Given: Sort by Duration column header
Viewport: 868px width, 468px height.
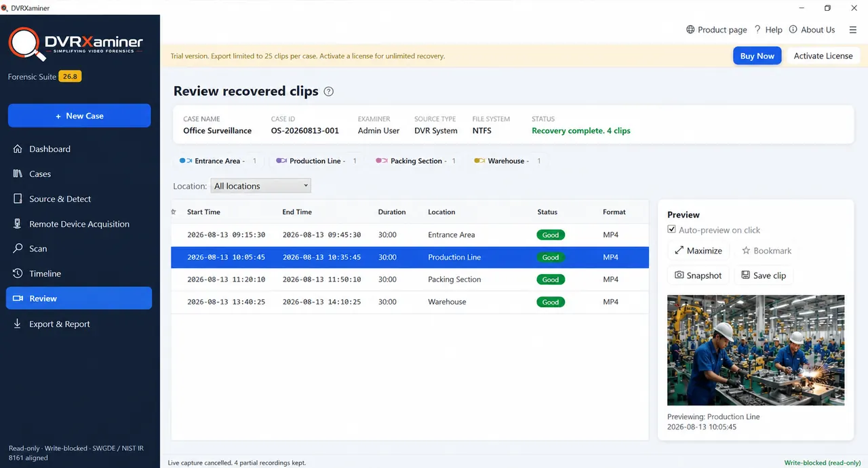Looking at the screenshot, I should (392, 212).
